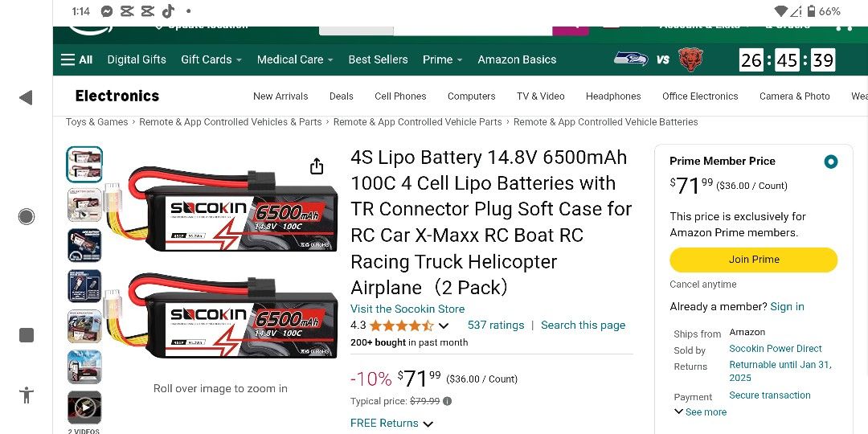Screen dimensions: 868x434
Task: Visit the Socokin Store link
Action: pyautogui.click(x=407, y=309)
